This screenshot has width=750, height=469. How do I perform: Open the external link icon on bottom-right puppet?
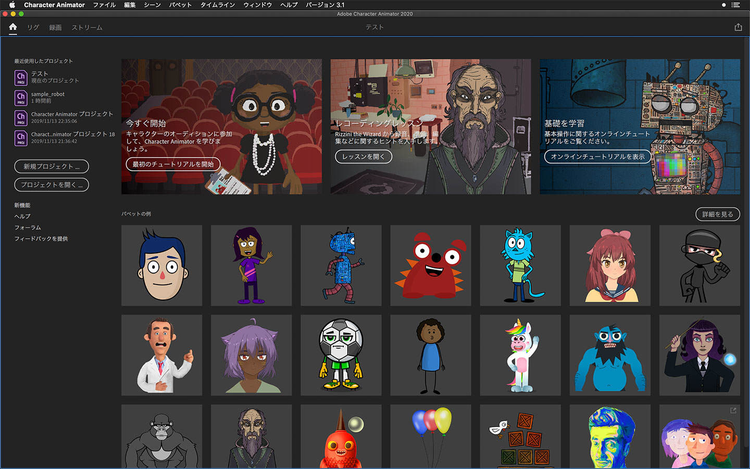[x=733, y=410]
